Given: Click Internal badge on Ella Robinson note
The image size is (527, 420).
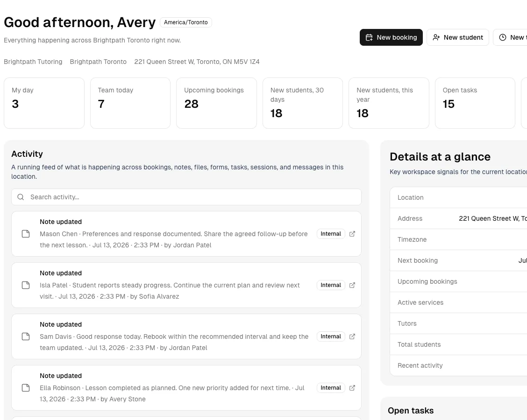Looking at the screenshot, I should (331, 388).
